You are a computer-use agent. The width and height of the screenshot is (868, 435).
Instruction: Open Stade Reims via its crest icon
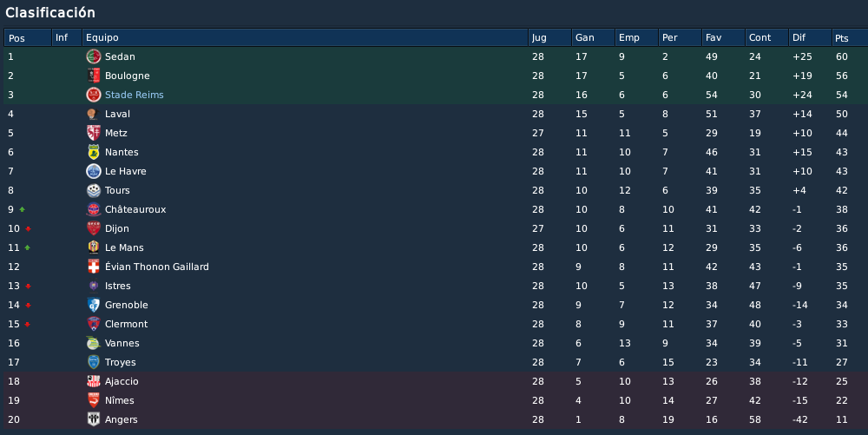coord(94,95)
